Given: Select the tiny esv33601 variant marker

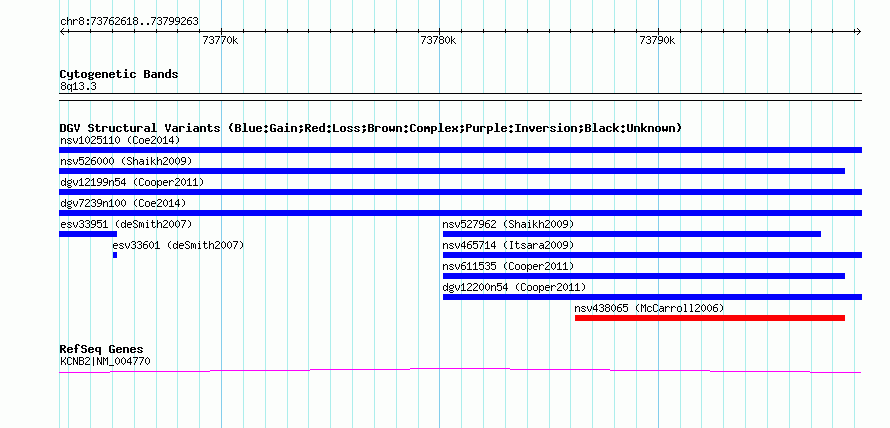Looking at the screenshot, I should [115, 255].
